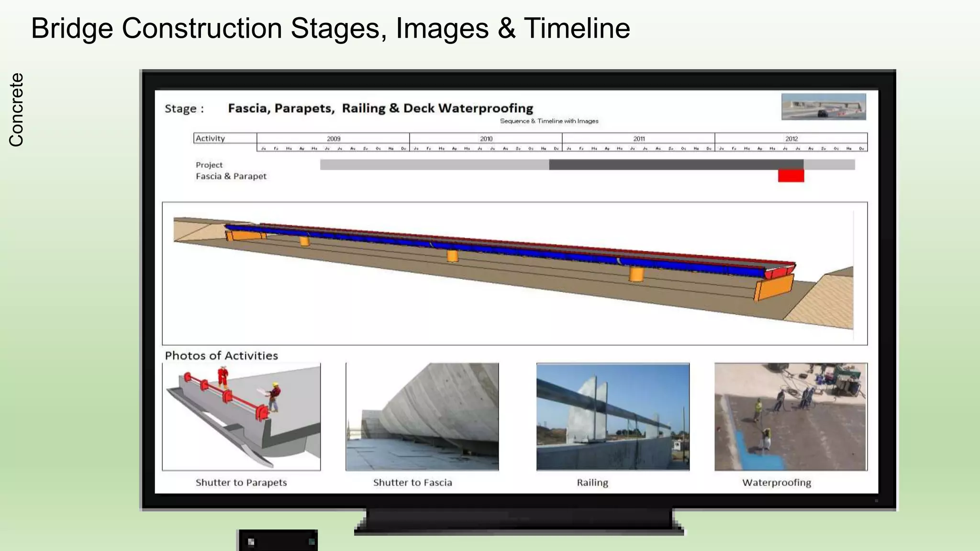This screenshot has width=980, height=551.
Task: Click the vertical Concrete side label
Action: tap(16, 110)
